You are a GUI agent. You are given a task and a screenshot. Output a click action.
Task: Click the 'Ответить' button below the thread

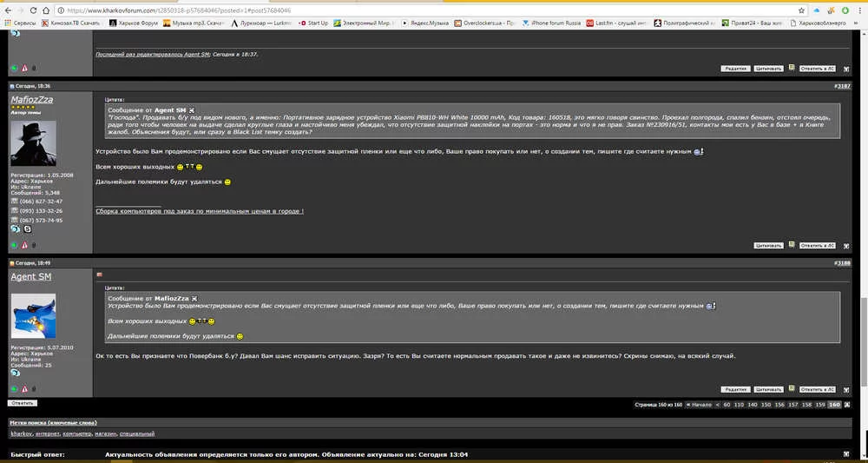click(x=23, y=403)
